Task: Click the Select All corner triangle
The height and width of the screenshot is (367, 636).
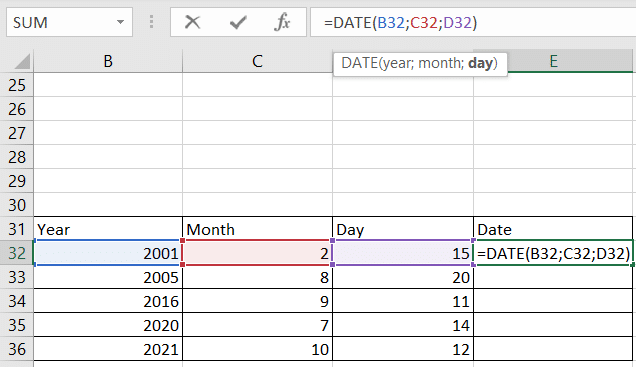Action: coord(17,61)
